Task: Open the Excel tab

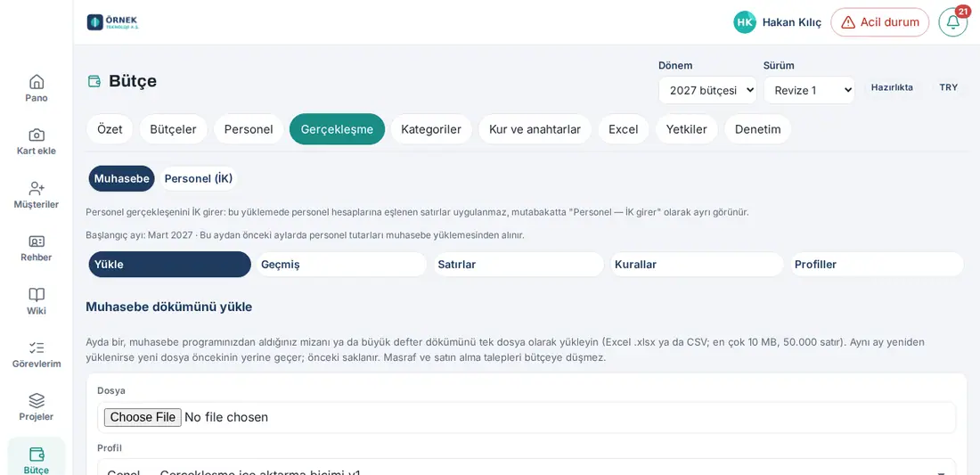Action: (x=623, y=129)
